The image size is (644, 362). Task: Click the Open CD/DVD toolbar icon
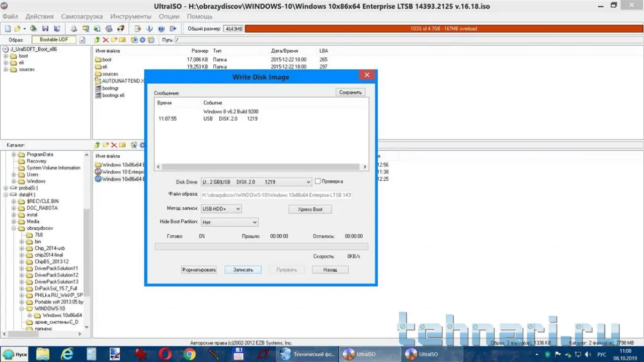click(33, 29)
